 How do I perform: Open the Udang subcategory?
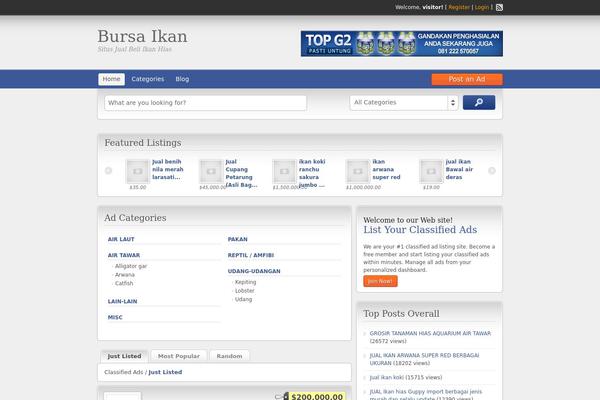(x=243, y=300)
